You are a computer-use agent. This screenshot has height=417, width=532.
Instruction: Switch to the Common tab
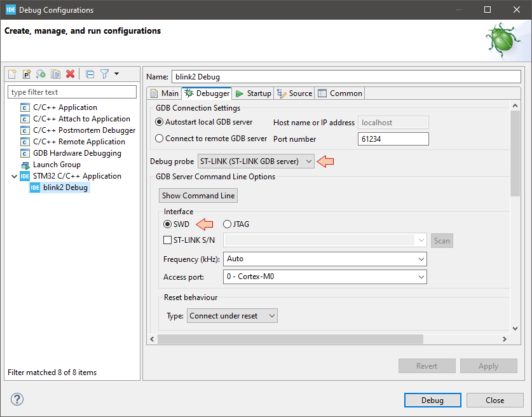[x=340, y=93]
